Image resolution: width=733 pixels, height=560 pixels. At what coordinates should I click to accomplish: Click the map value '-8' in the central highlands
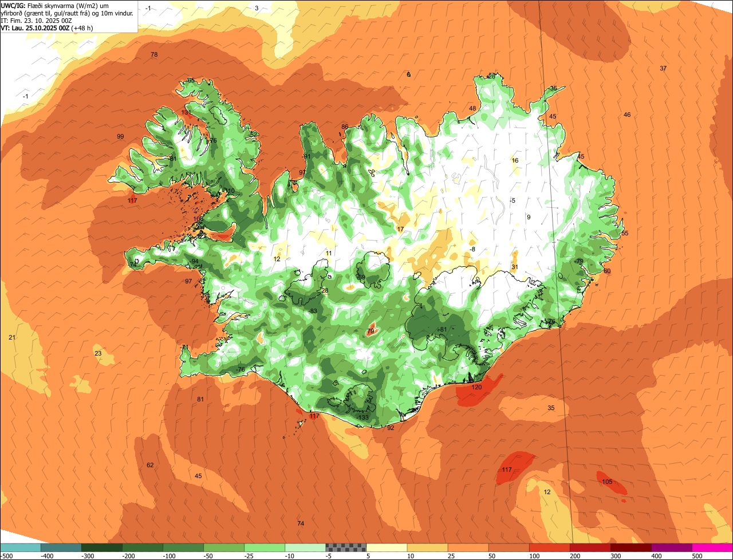(x=472, y=249)
